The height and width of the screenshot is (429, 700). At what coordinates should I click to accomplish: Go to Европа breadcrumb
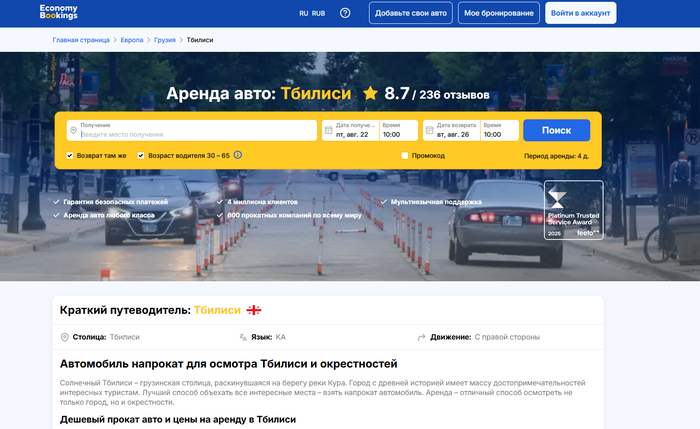tap(132, 40)
